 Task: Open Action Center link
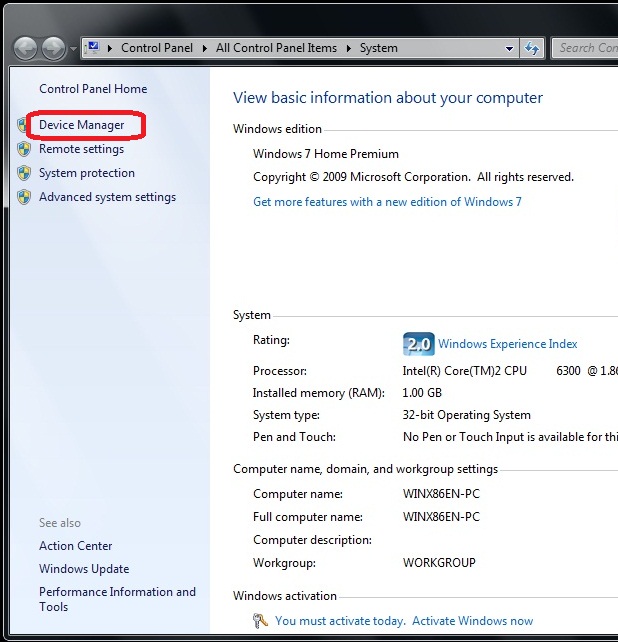(75, 546)
